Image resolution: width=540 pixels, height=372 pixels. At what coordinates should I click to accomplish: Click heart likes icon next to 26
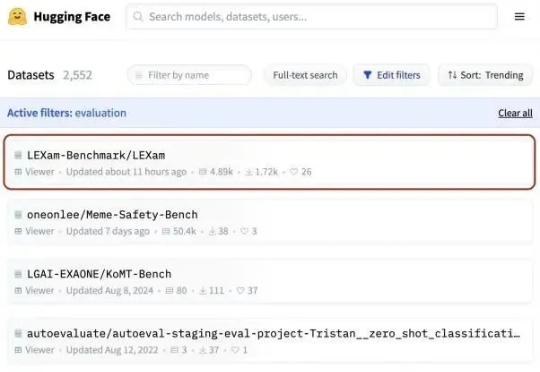[x=294, y=172]
